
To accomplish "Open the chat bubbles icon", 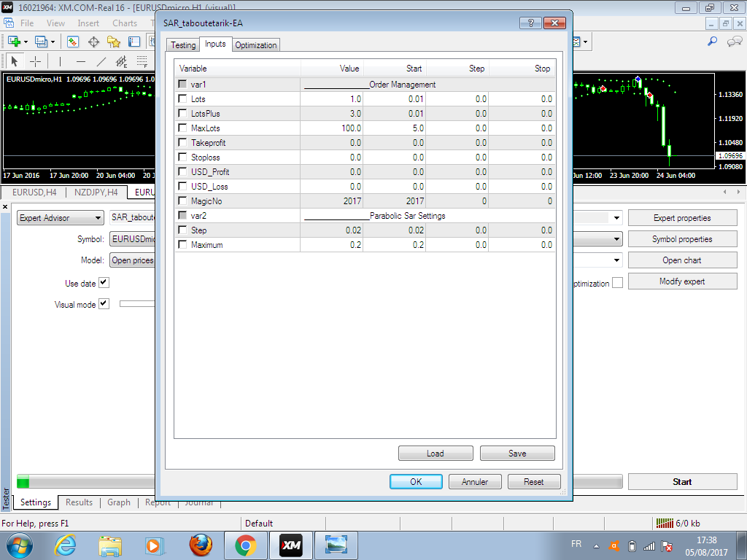I will tap(734, 42).
